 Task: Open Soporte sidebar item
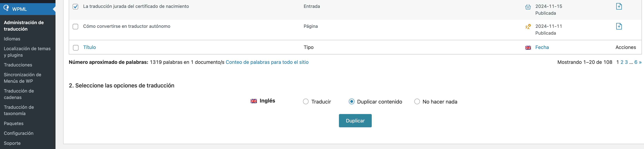pyautogui.click(x=12, y=143)
